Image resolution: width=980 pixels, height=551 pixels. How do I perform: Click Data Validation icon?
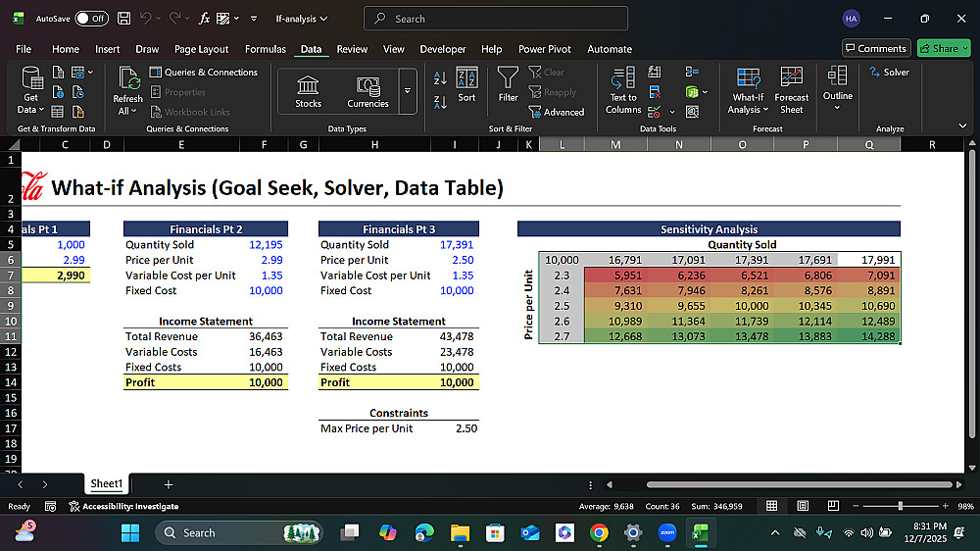655,112
